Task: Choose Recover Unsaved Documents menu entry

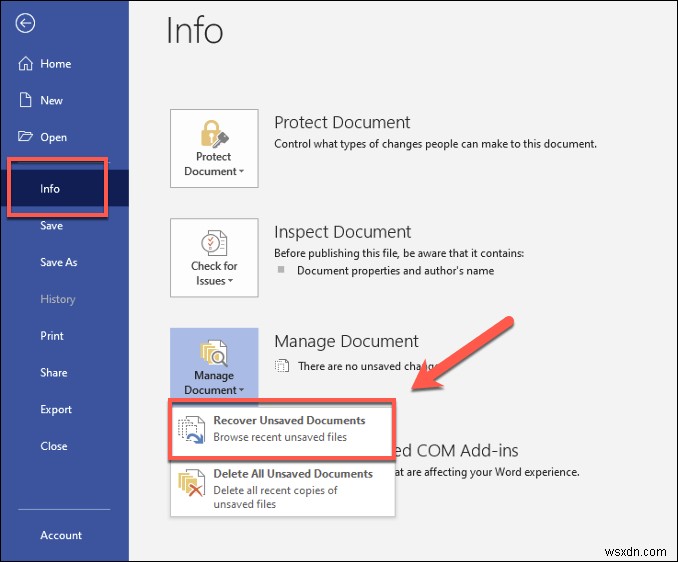Action: (282, 429)
